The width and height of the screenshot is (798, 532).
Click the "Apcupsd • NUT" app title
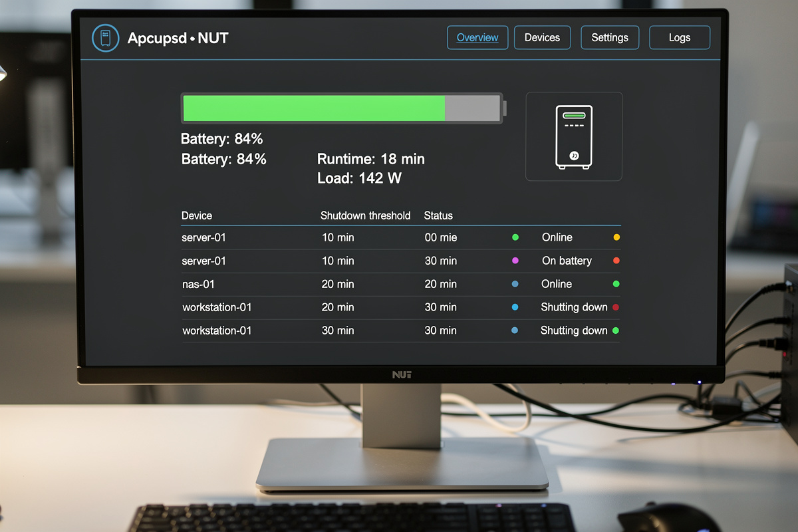pyautogui.click(x=178, y=38)
